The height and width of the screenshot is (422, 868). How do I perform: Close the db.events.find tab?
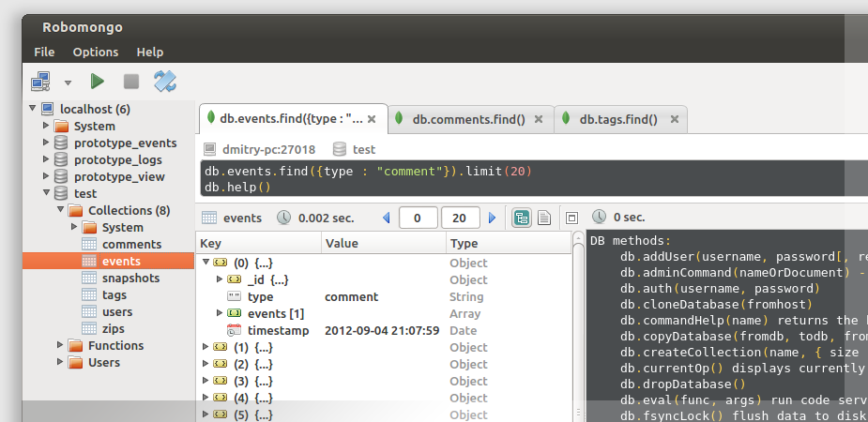pyautogui.click(x=372, y=119)
